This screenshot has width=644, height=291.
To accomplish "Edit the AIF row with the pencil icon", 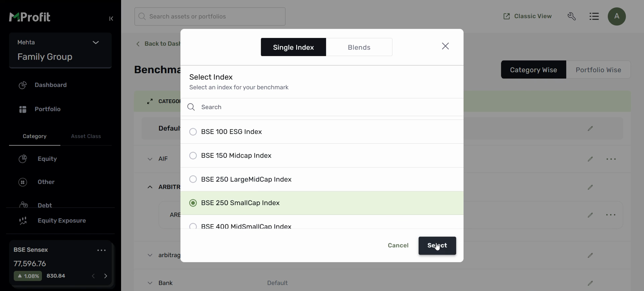I will point(590,159).
